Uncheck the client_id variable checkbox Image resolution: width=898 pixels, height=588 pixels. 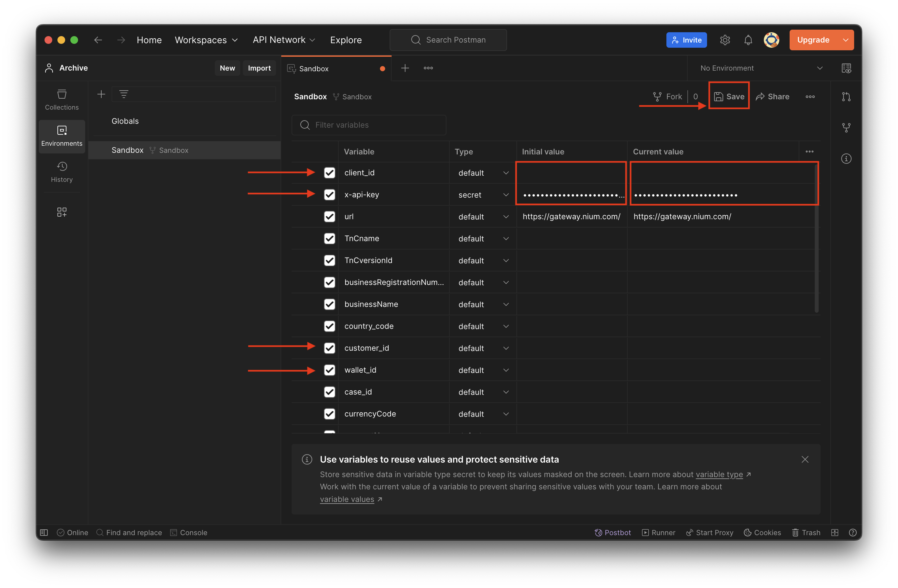329,173
